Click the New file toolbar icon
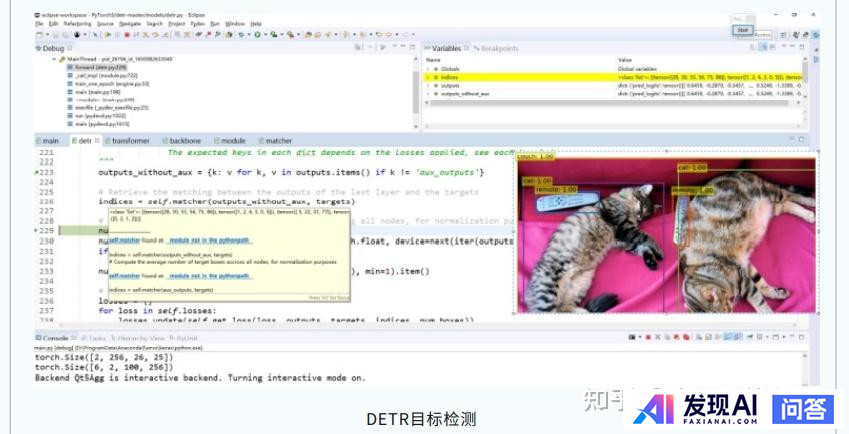The height and width of the screenshot is (434, 849). (40, 35)
